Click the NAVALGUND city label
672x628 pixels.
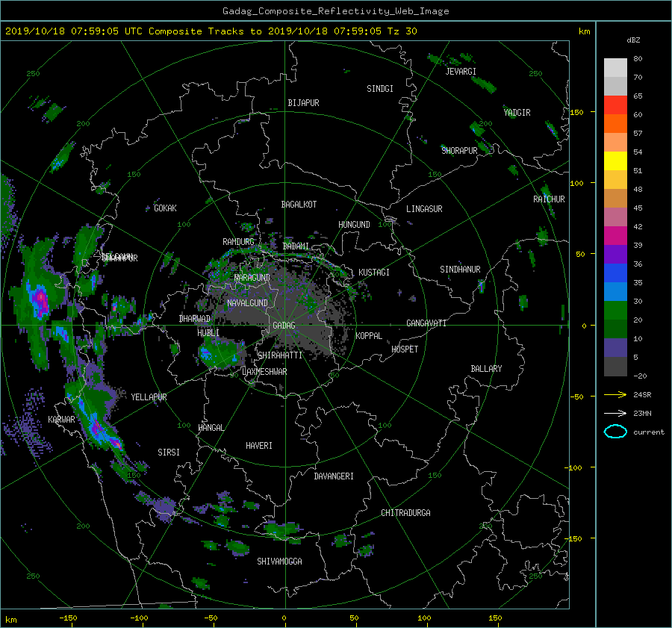(247, 303)
